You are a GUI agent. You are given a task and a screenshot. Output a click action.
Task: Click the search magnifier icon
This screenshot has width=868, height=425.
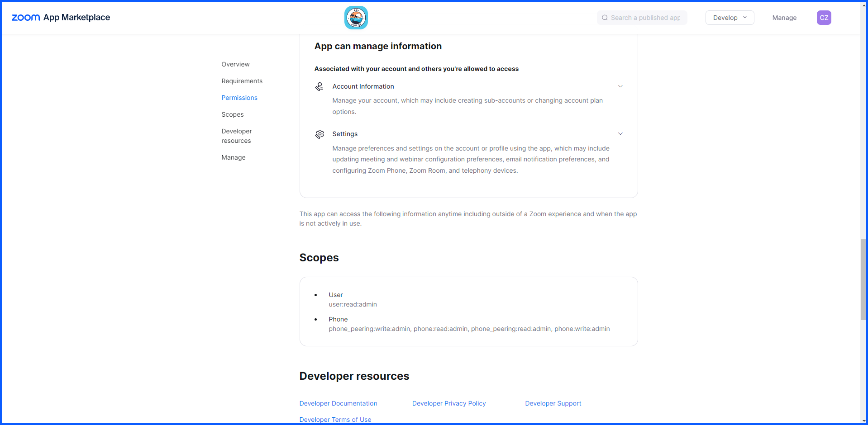pos(605,18)
